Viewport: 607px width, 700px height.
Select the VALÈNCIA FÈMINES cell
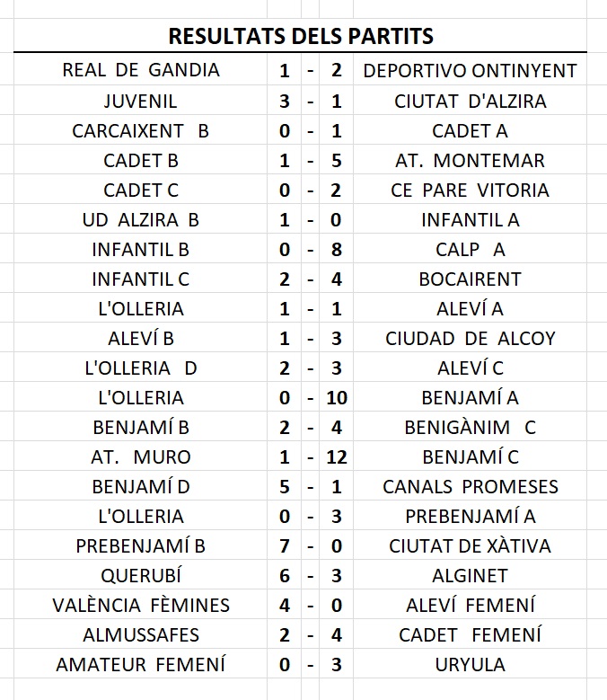pyautogui.click(x=140, y=605)
